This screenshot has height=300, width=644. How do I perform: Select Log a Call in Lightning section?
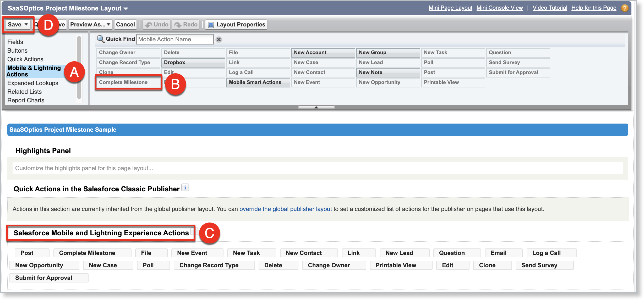552,253
